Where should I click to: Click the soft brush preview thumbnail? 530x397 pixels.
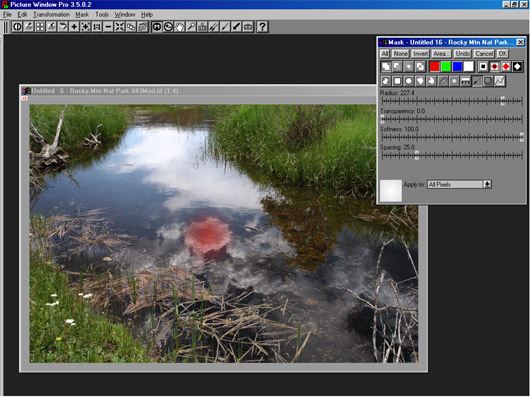tap(391, 191)
